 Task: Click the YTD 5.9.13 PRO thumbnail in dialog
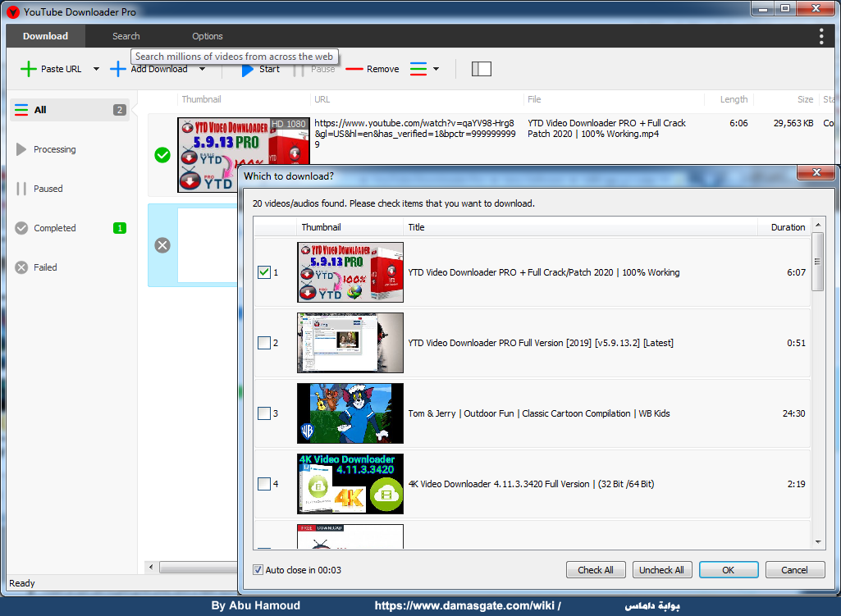click(350, 272)
